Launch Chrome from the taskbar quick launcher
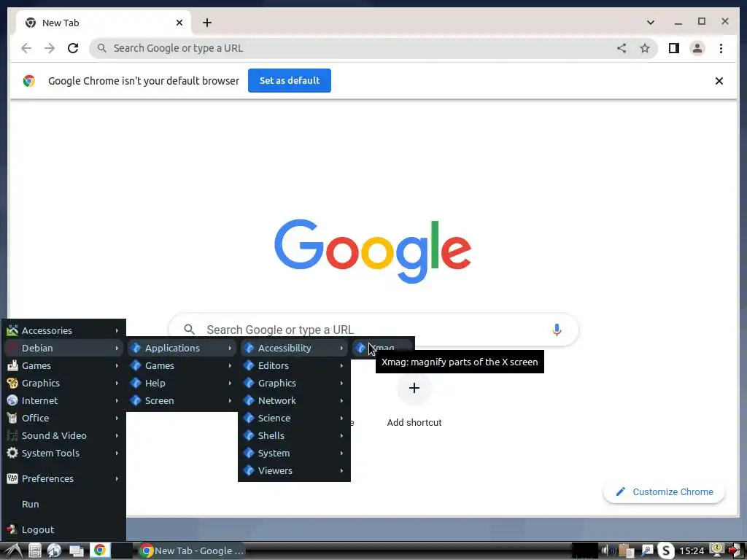The width and height of the screenshot is (747, 560). pos(100,551)
